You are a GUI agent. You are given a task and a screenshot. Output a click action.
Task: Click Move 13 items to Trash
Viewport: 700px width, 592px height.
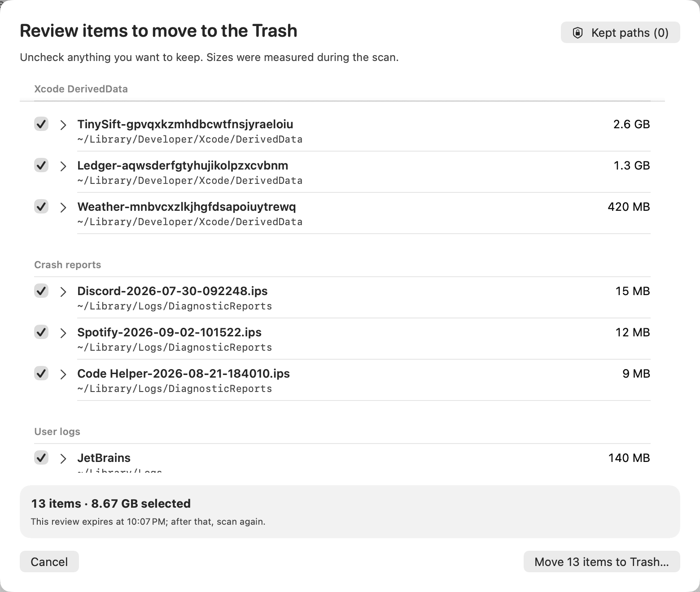[x=602, y=562]
